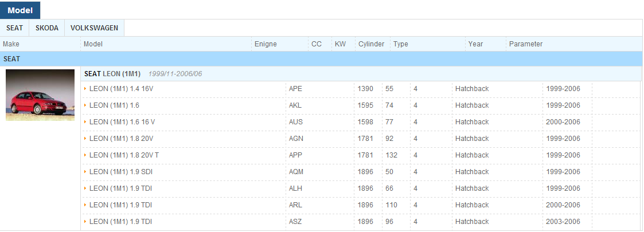Click the orange arrow in the ARL engine row
This screenshot has width=644, height=232.
(x=85, y=205)
